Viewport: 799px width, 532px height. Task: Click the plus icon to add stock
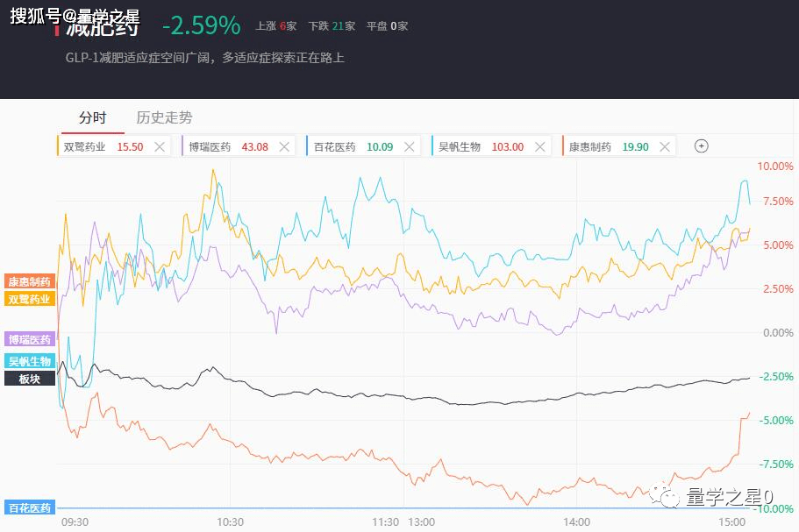coord(701,146)
